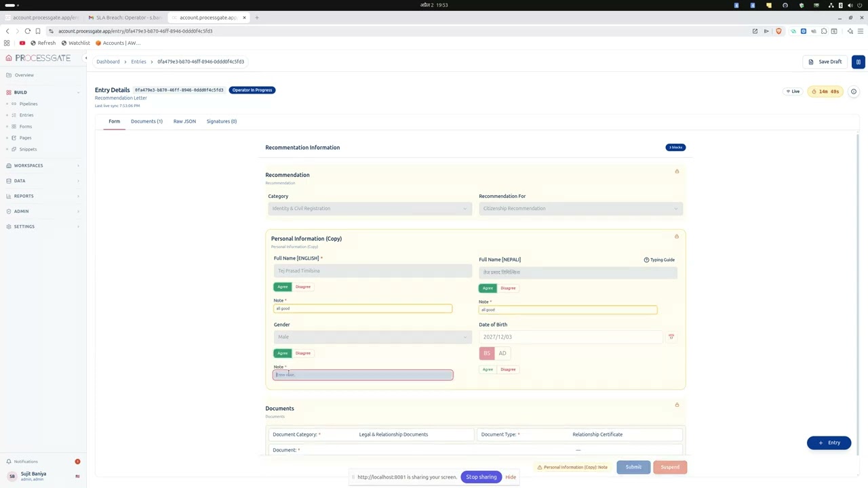
Task: Go to Entries in the sidebar
Action: 26,115
